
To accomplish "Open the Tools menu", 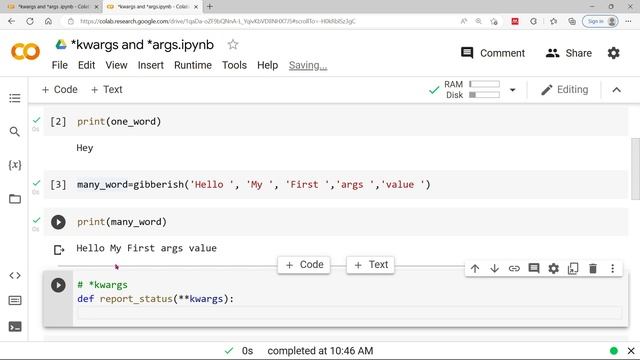I will [234, 65].
